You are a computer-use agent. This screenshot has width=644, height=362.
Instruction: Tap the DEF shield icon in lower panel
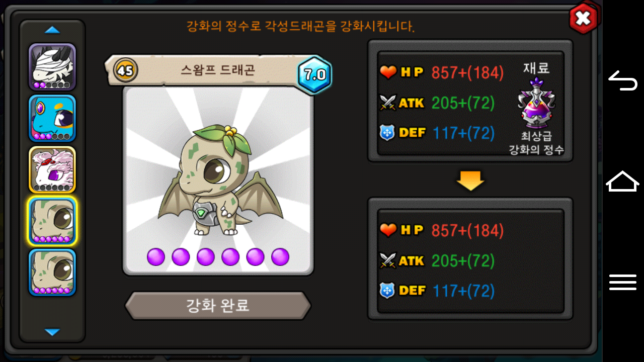(x=387, y=291)
